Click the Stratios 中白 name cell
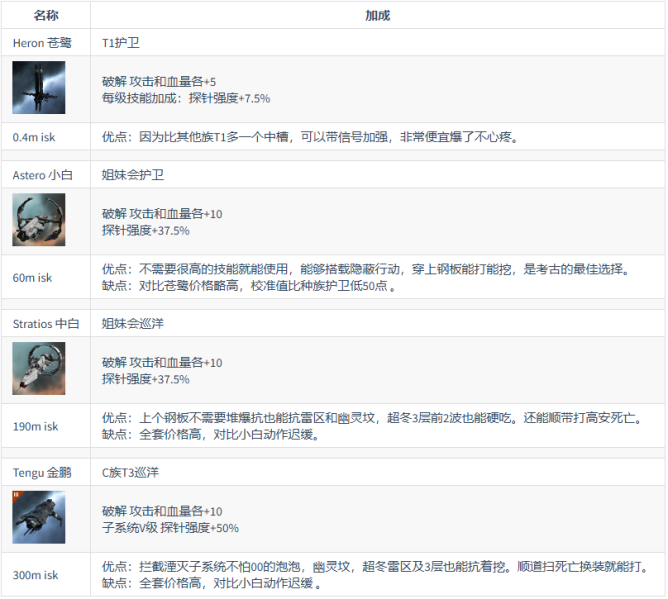The image size is (668, 599). tap(46, 324)
